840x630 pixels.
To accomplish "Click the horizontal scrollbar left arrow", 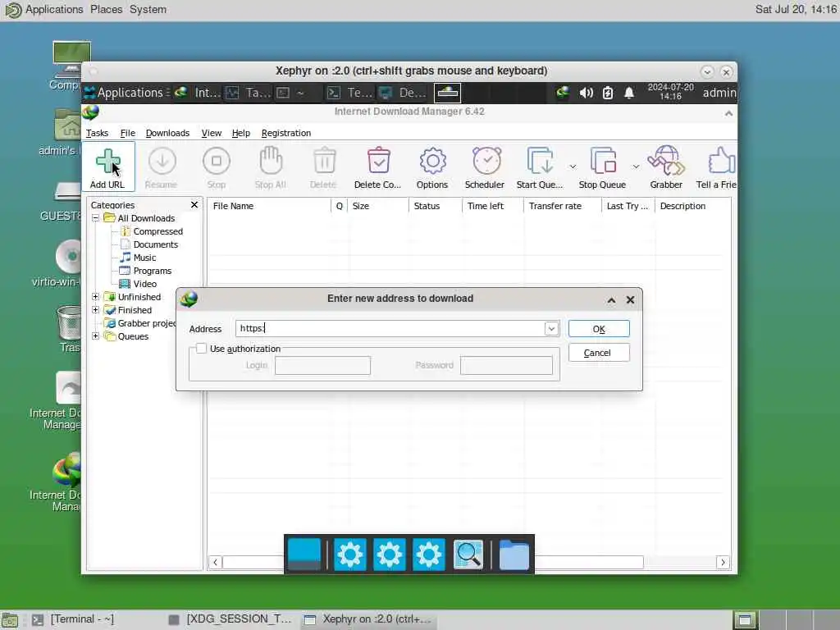I will [x=216, y=563].
